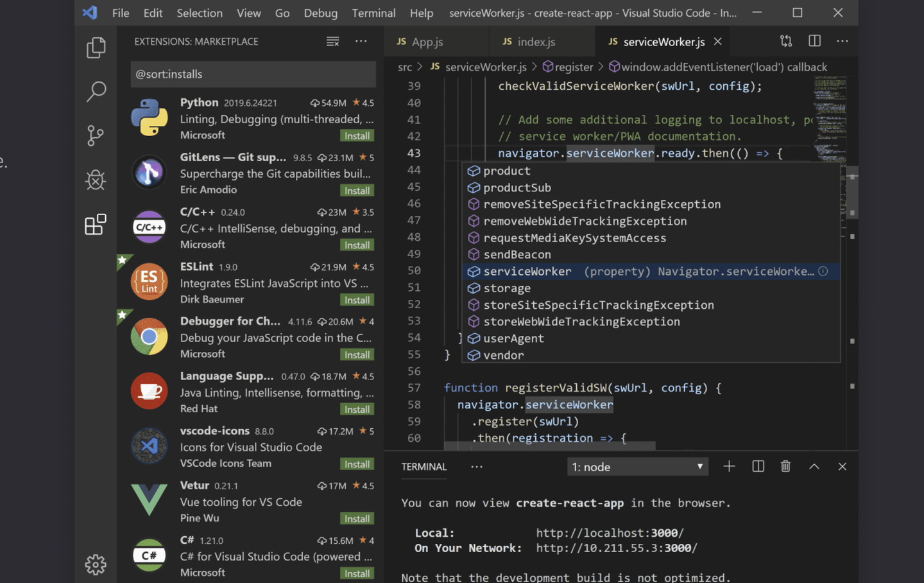Open the Go menu

282,13
